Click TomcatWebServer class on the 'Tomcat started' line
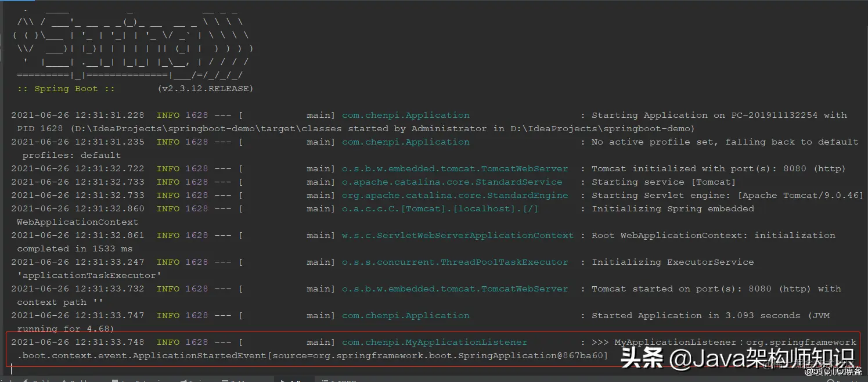Image resolution: width=868 pixels, height=382 pixels. (455, 289)
